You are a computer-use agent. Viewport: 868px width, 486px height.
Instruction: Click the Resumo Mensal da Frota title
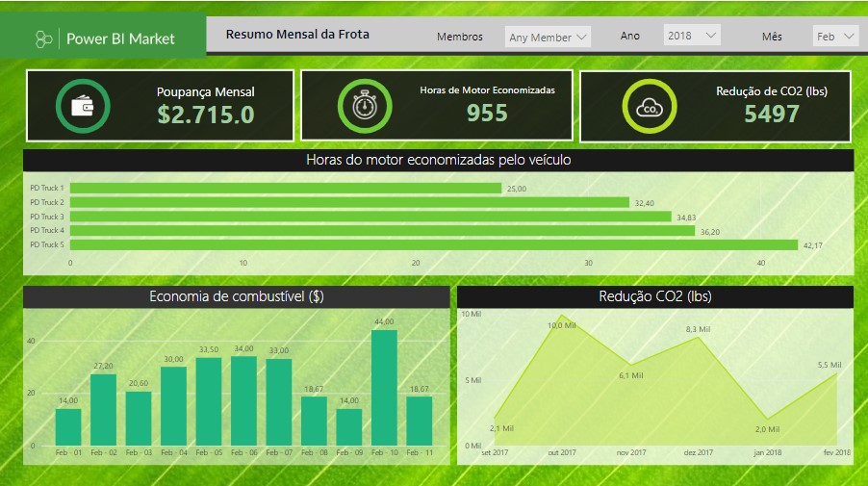click(297, 35)
